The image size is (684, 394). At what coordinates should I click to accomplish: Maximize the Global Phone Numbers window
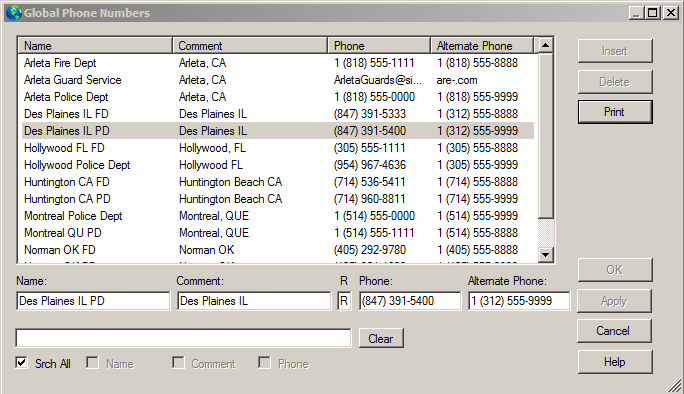pos(653,13)
